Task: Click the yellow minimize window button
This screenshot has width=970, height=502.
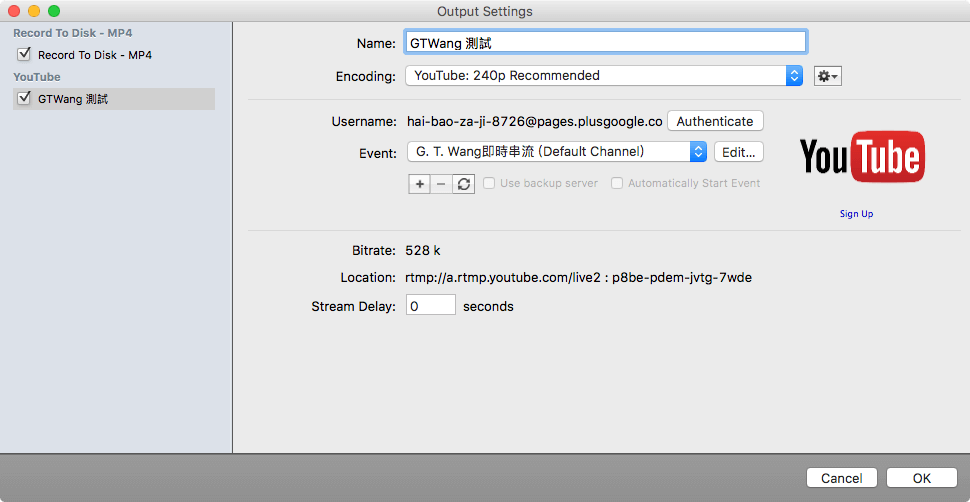Action: [34, 11]
